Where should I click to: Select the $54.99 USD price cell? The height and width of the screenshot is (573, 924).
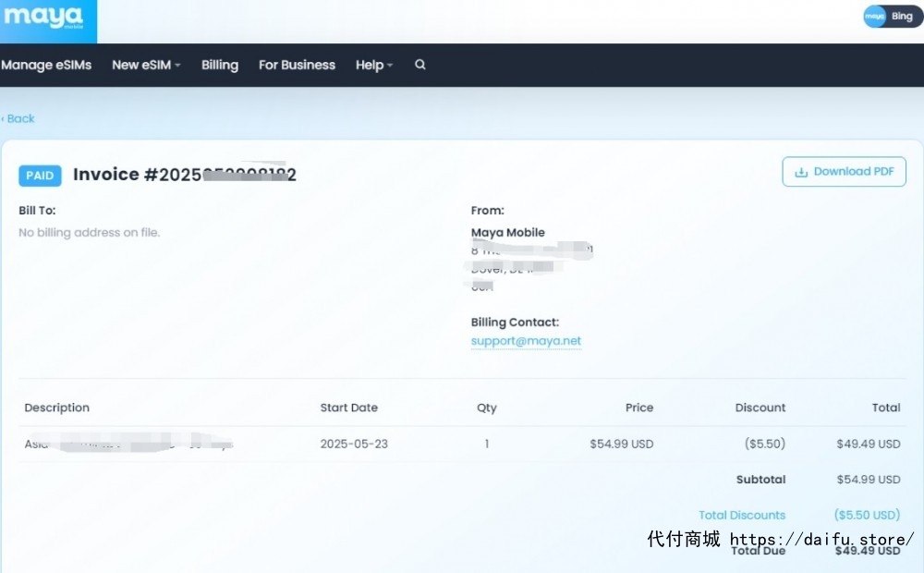pyautogui.click(x=622, y=444)
